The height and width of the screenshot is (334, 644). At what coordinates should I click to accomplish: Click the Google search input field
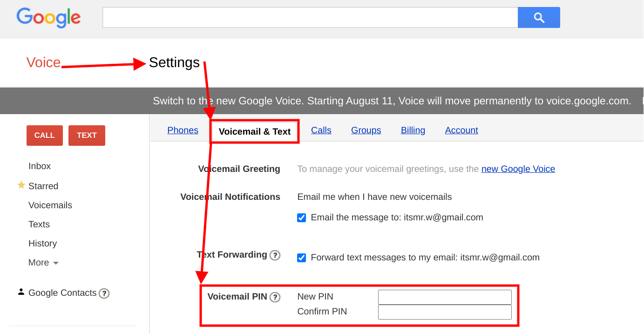310,18
